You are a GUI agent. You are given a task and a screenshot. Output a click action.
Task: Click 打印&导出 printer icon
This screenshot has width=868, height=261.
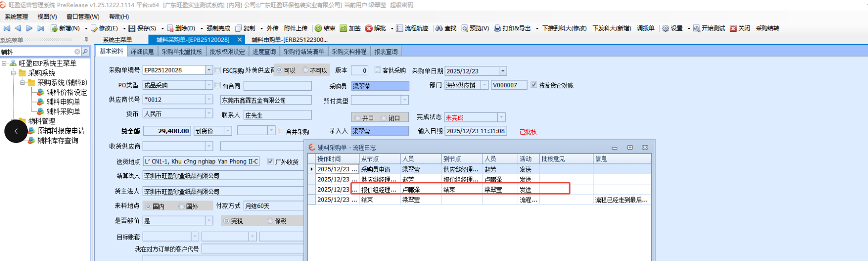(x=497, y=28)
